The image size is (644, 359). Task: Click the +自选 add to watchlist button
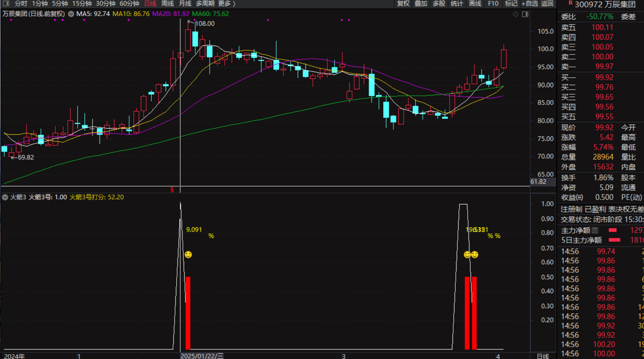(529, 4)
